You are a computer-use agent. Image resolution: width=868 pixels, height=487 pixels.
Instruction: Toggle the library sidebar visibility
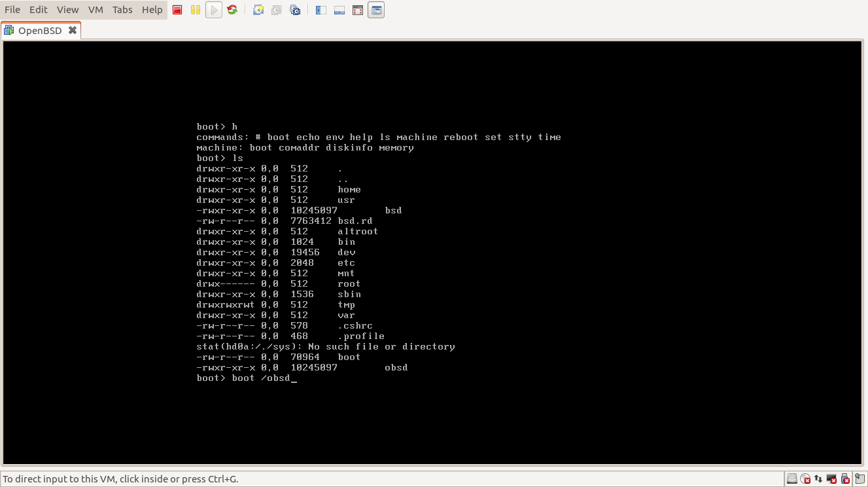[320, 10]
